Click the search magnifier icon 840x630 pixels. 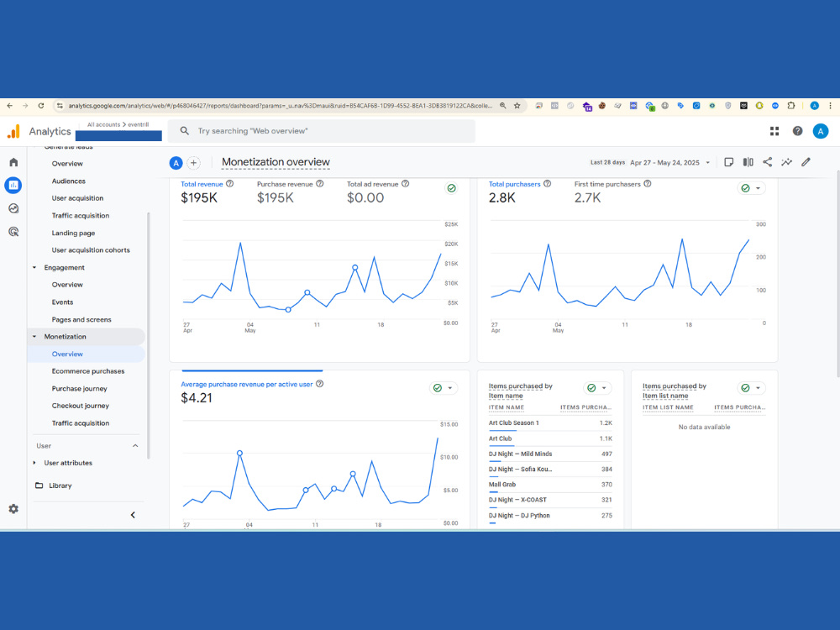point(184,131)
